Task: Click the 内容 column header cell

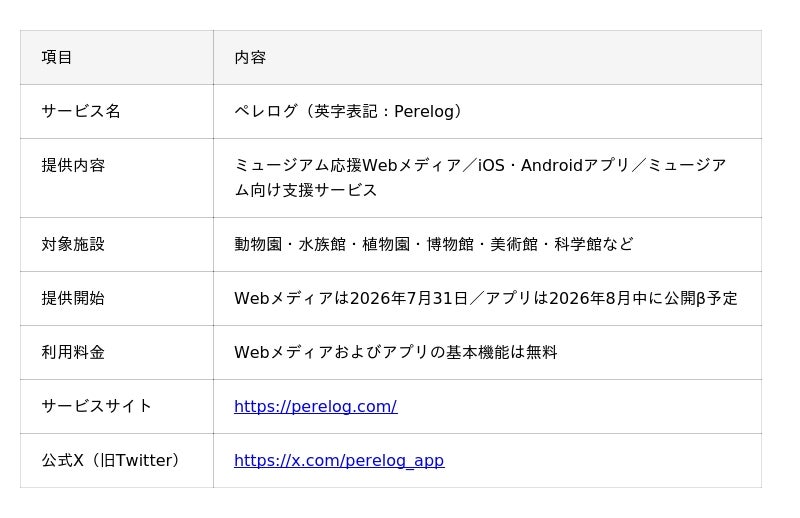Action: pos(487,57)
